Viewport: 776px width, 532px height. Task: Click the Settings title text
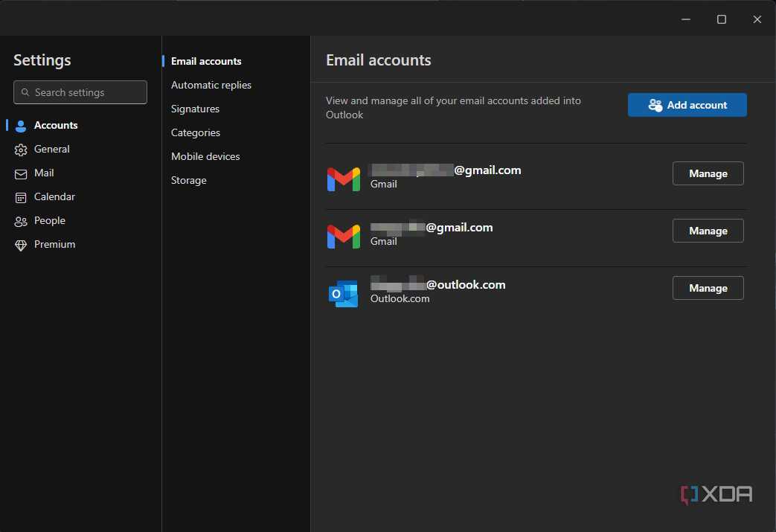click(42, 60)
